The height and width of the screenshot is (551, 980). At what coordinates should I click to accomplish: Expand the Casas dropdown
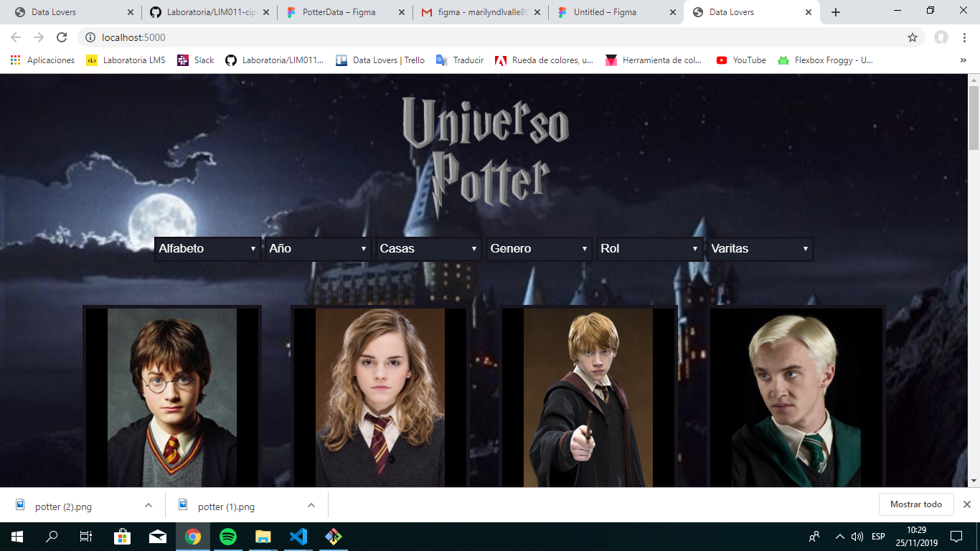(x=428, y=249)
